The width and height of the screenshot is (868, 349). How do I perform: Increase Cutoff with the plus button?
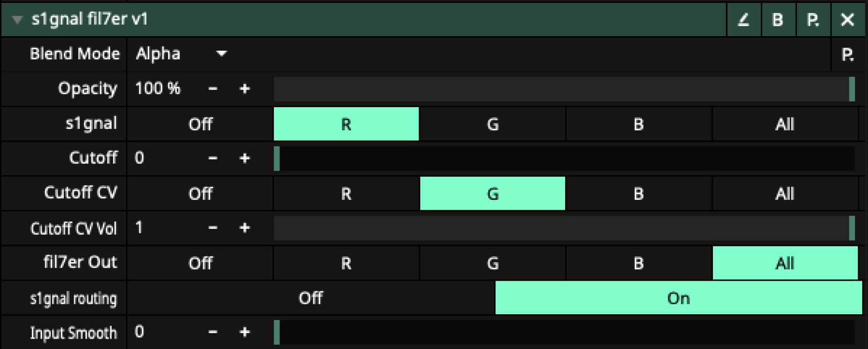tap(245, 158)
